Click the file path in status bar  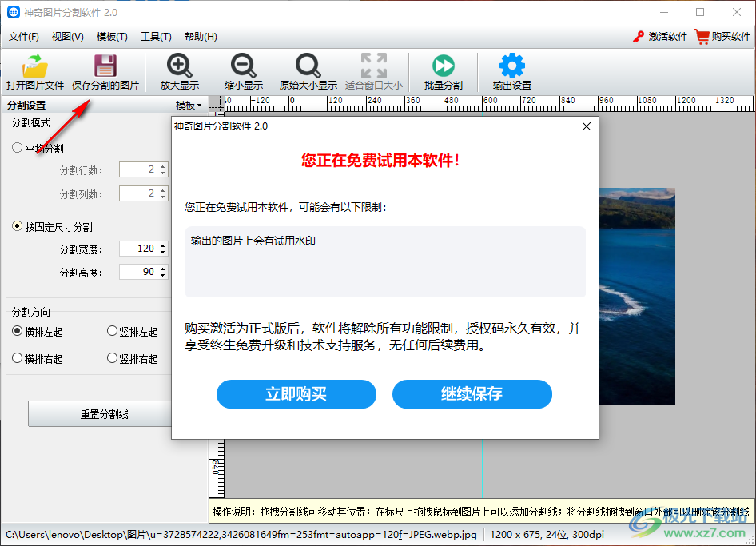coord(241,535)
